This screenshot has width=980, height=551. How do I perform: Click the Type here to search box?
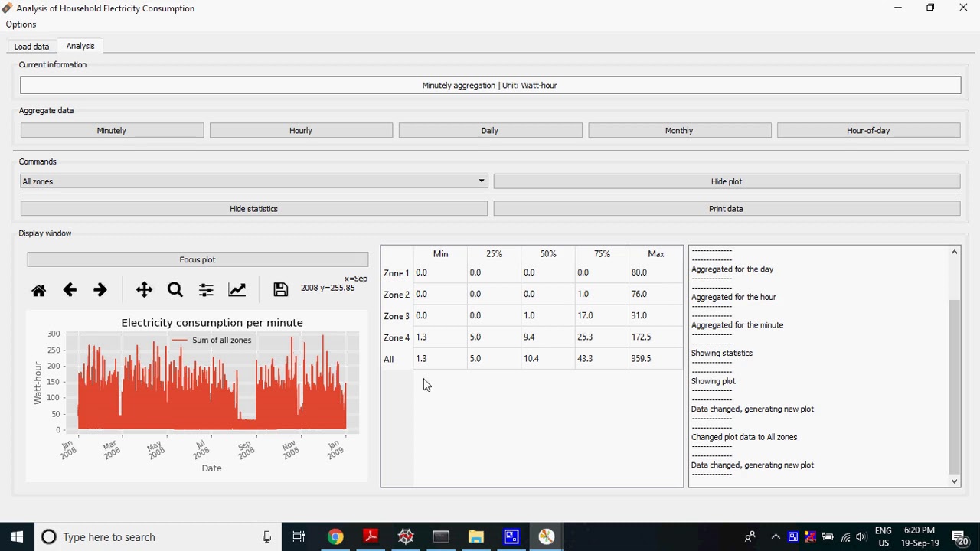[x=157, y=536]
